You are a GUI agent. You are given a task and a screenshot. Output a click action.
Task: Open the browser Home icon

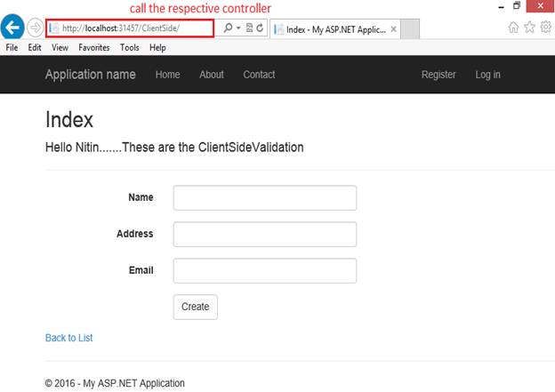tap(513, 28)
